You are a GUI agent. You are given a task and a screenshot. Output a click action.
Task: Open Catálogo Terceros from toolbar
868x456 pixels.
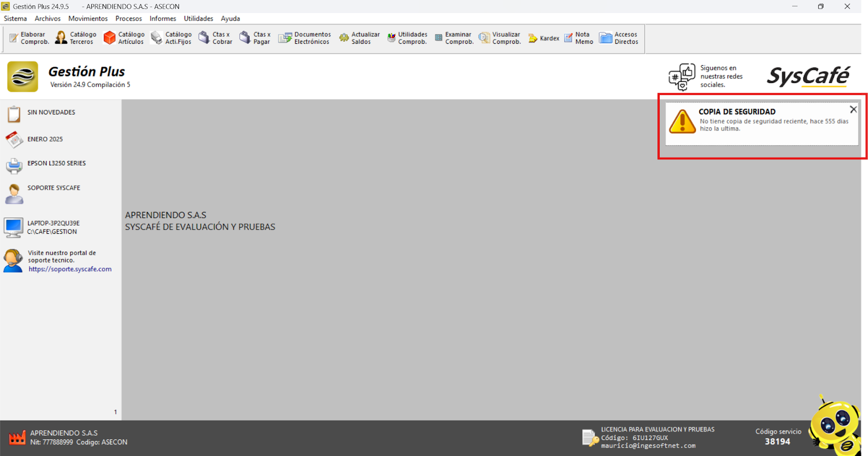pos(75,38)
